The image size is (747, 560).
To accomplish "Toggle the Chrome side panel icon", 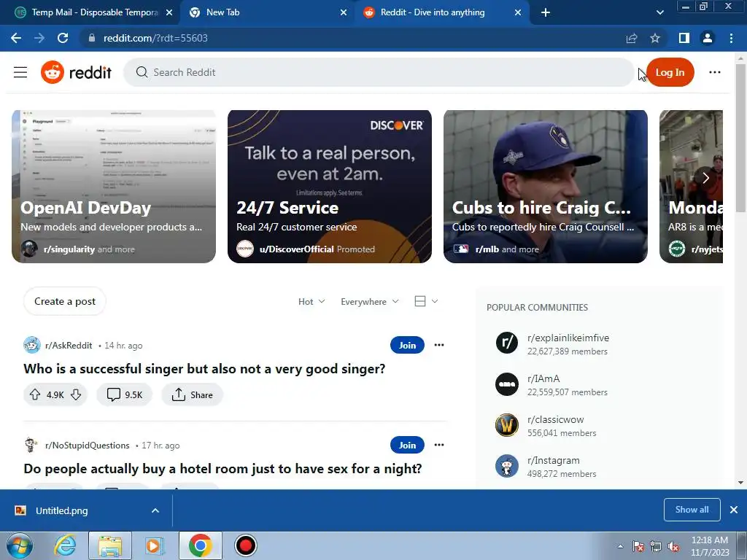I will click(x=684, y=38).
